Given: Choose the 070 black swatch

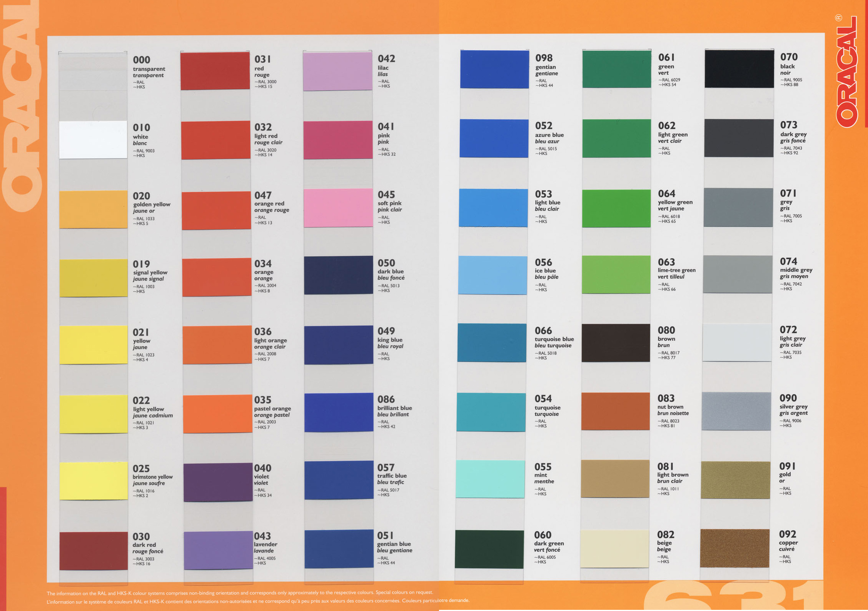Looking at the screenshot, I should [739, 69].
